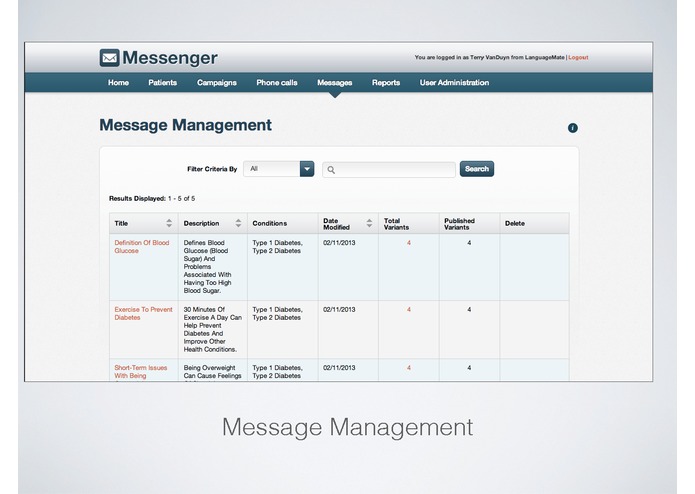Screen dimensions: 695x494
Task: Open the Phone calls tab
Action: 277,83
